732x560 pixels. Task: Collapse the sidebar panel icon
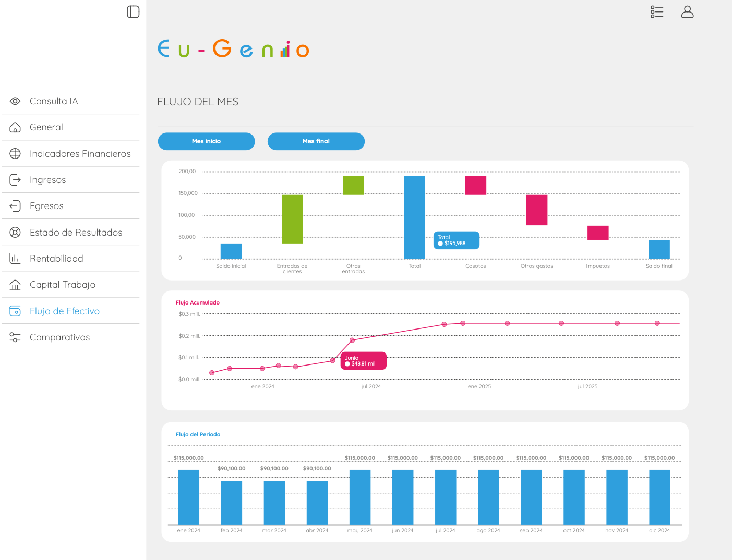pos(133,12)
